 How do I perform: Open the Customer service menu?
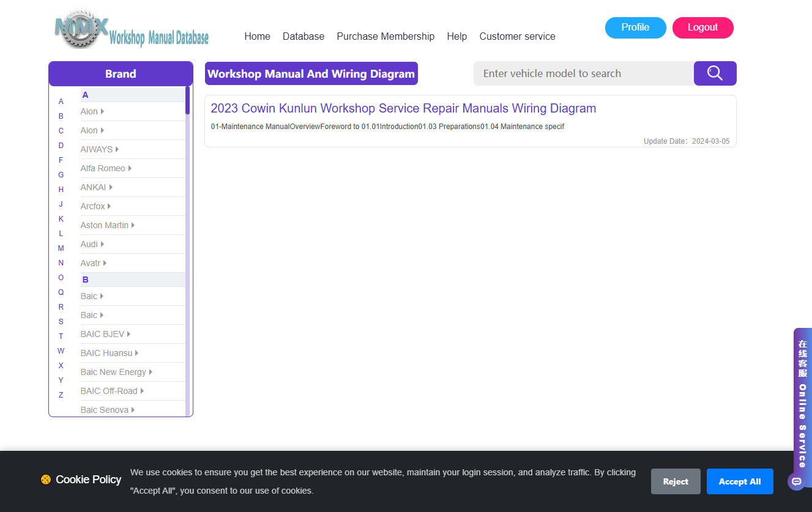point(517,37)
